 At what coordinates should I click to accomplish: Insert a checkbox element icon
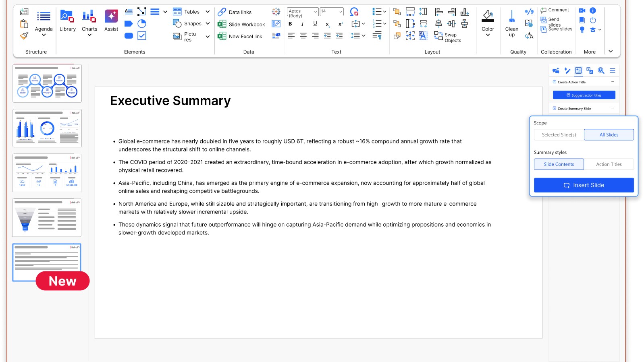(x=142, y=36)
